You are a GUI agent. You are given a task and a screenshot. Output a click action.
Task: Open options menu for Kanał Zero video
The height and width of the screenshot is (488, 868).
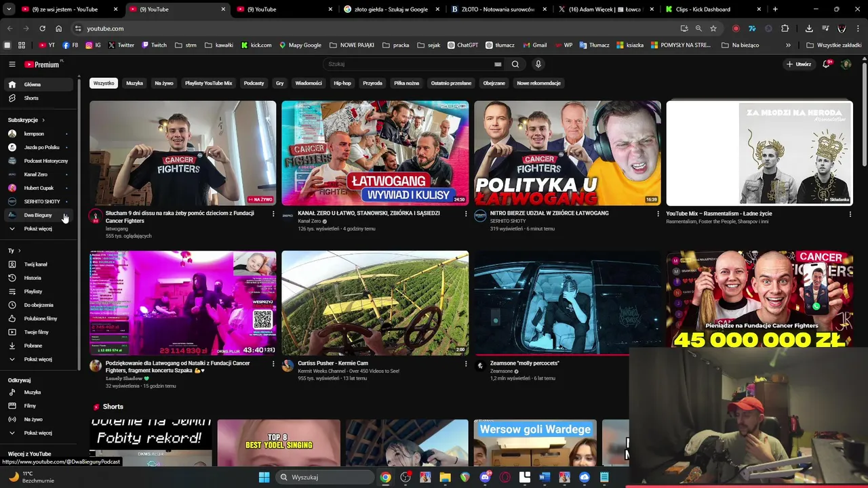[x=465, y=213]
